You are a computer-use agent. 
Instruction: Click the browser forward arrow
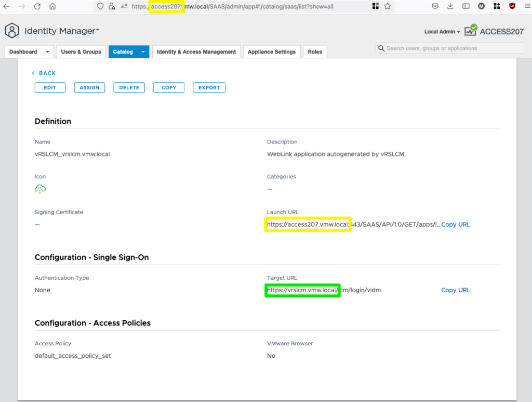click(22, 6)
